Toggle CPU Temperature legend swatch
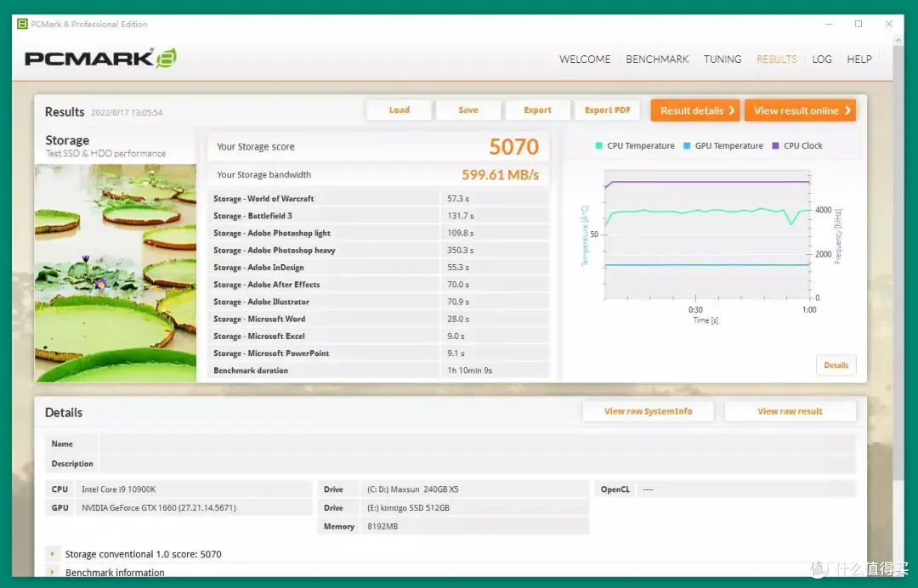 tap(600, 146)
